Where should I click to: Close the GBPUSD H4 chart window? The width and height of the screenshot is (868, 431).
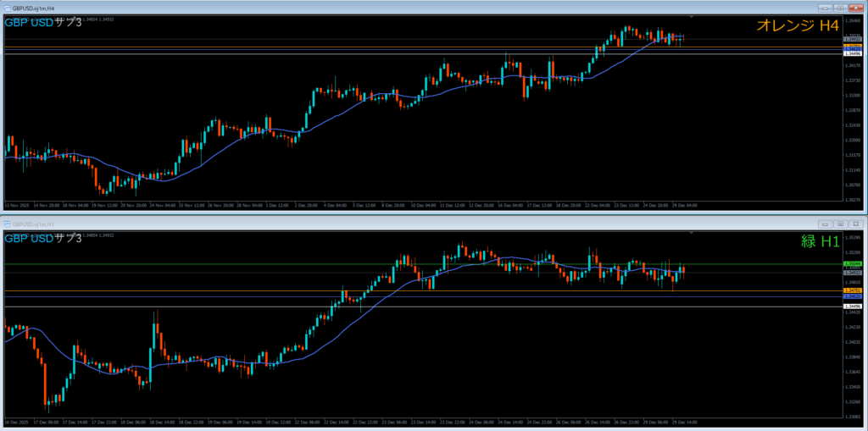tap(854, 8)
